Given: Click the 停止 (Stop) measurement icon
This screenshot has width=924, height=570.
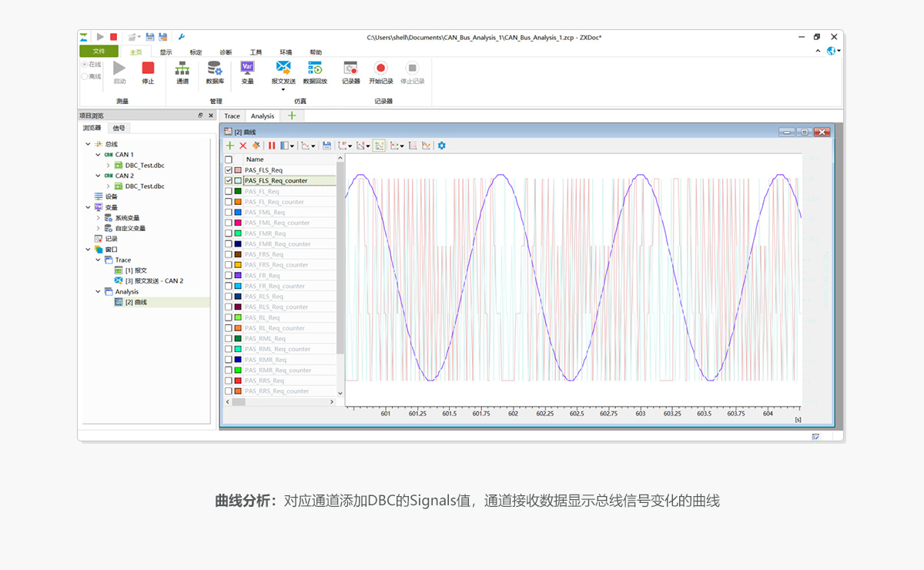Looking at the screenshot, I should click(x=148, y=69).
